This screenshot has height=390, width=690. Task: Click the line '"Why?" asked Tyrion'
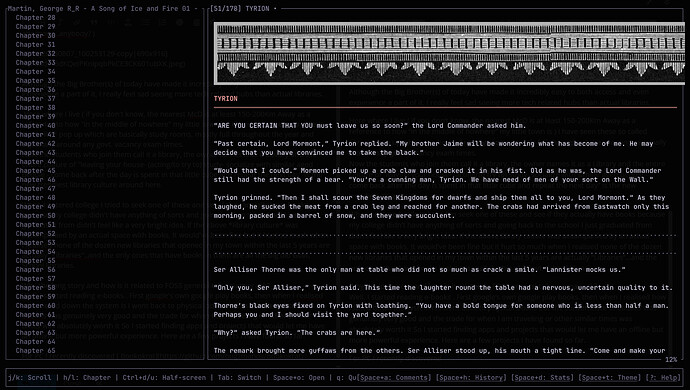click(x=297, y=333)
